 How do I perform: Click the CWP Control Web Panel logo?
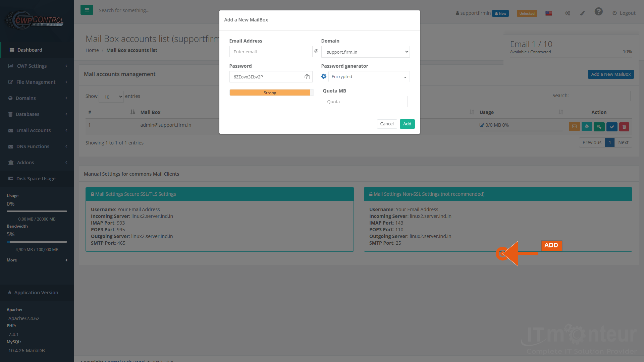[35, 20]
